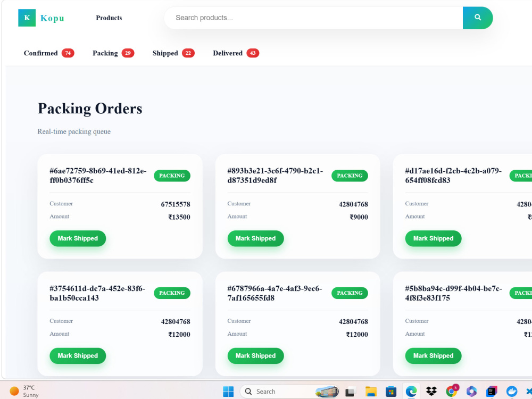Screen dimensions: 532x399
Task: Click the magnifier search button
Action: pos(477,18)
